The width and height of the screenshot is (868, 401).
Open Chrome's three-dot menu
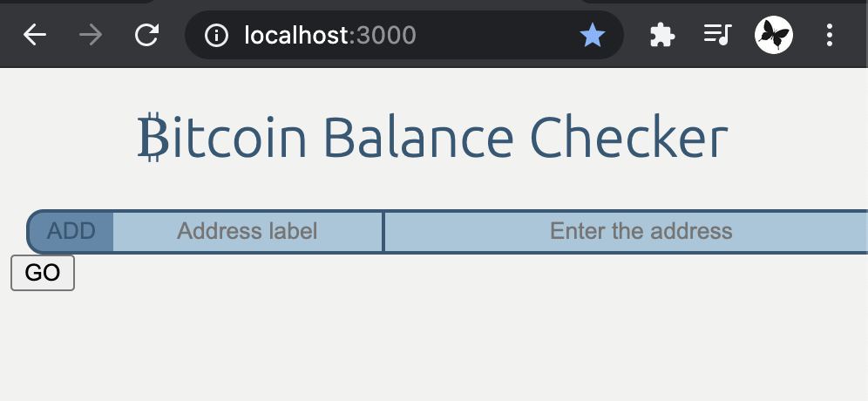[x=830, y=35]
